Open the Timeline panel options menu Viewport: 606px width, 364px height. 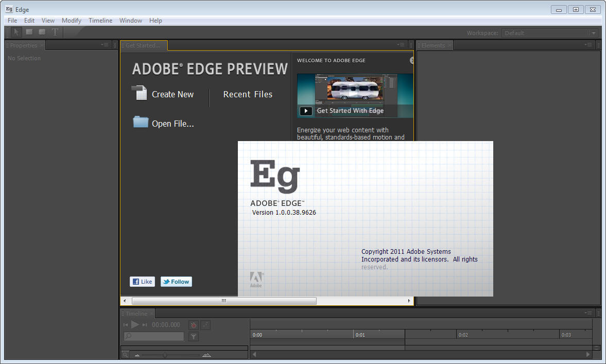pos(588,313)
